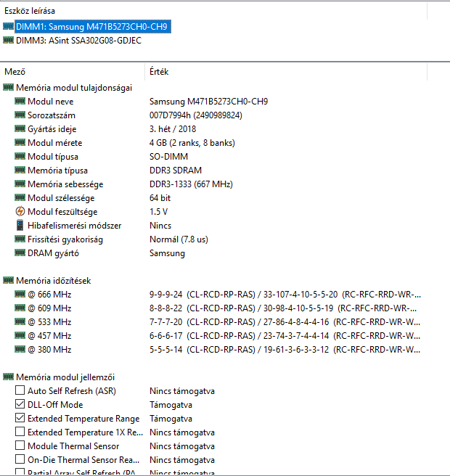Click the lightning voltage icon for Modul feszültsége

click(x=20, y=211)
